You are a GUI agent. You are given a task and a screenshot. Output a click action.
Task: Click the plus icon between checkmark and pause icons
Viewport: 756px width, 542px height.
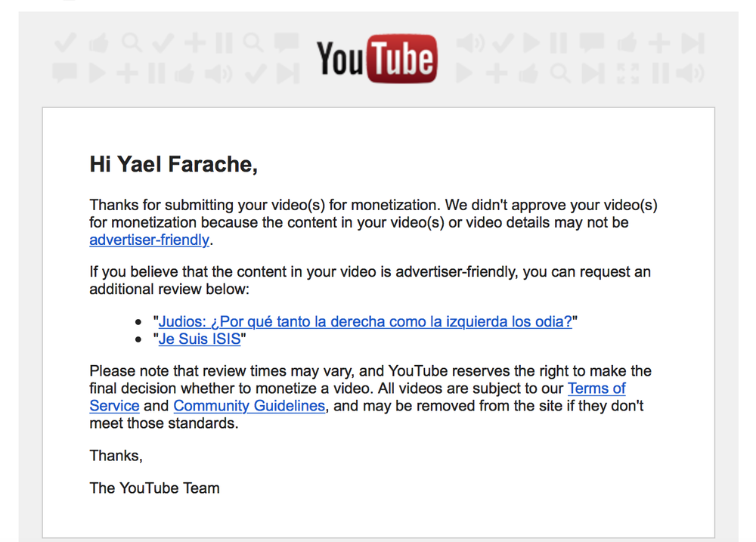[x=195, y=42]
